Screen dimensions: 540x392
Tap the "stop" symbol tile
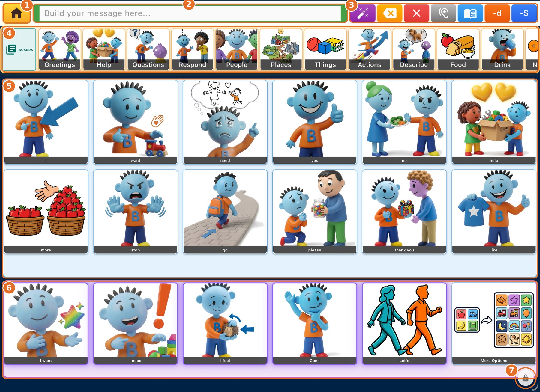pyautogui.click(x=136, y=212)
